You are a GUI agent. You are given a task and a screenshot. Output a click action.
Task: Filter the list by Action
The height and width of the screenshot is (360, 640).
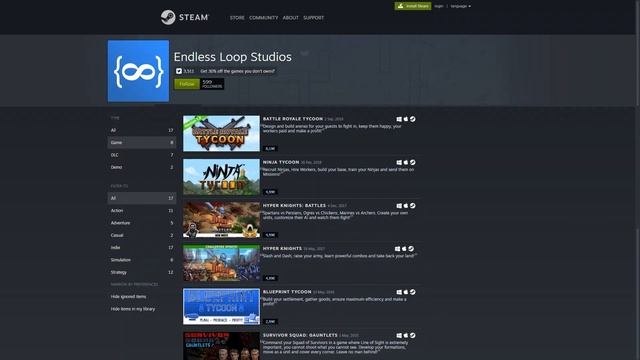click(142, 211)
